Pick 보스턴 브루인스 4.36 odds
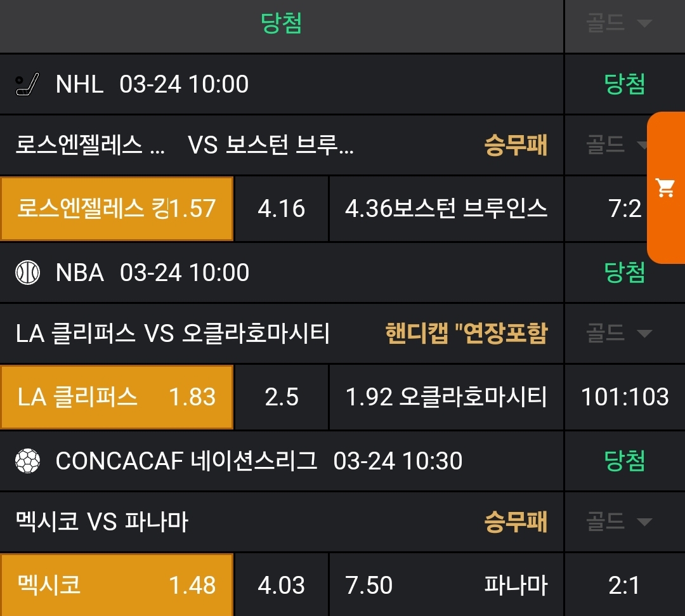 pos(446,209)
